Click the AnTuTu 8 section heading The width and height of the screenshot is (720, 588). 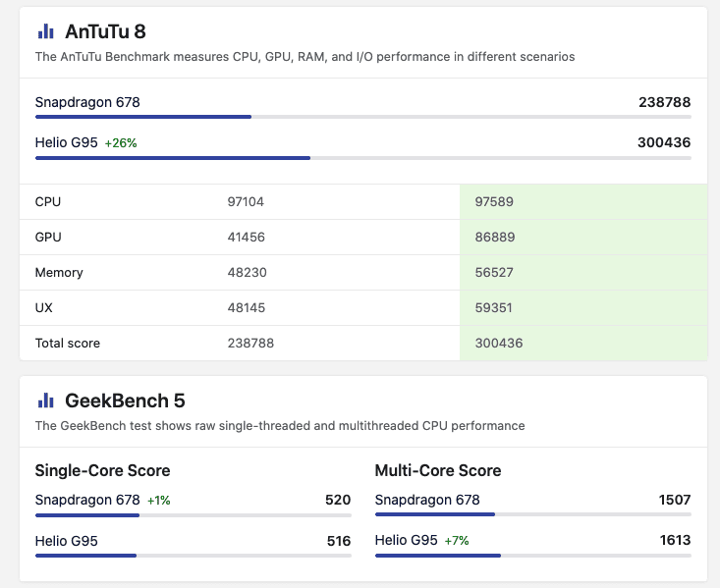coord(105,31)
